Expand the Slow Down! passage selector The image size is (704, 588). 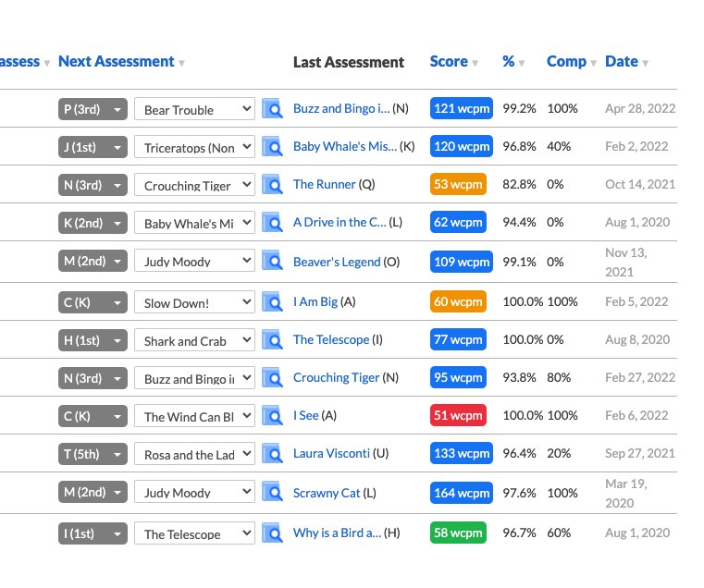pyautogui.click(x=194, y=302)
